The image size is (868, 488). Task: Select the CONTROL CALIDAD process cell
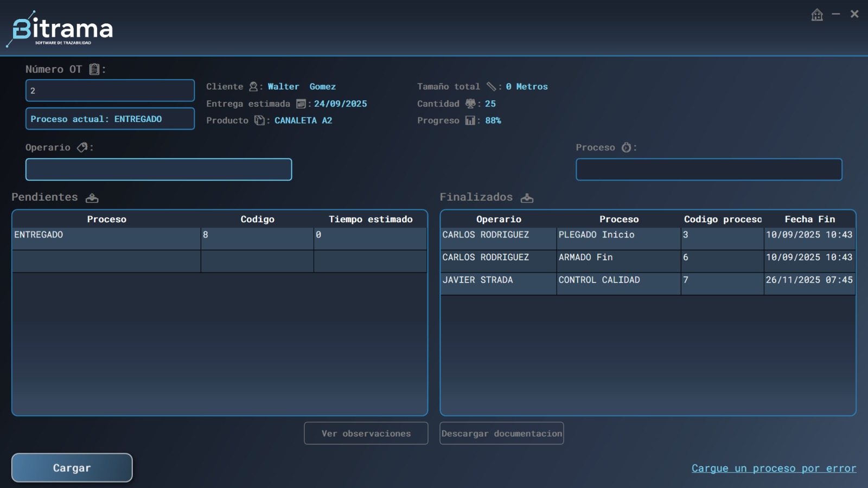click(619, 284)
